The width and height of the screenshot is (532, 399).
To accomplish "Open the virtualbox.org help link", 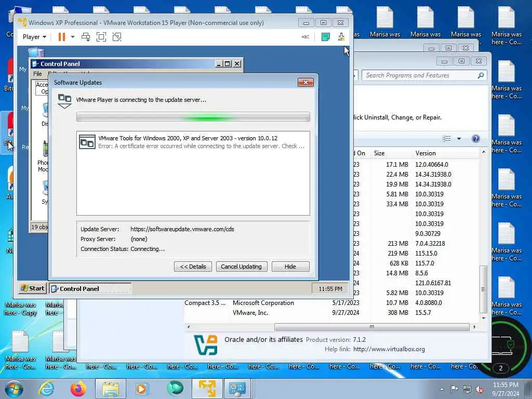I will pyautogui.click(x=389, y=349).
